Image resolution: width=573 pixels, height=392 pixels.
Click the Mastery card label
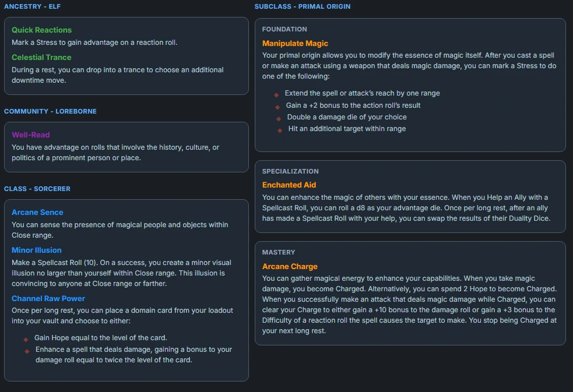coord(279,252)
